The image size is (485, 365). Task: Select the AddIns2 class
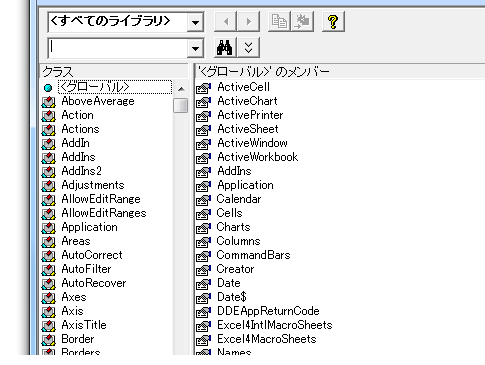pos(81,171)
